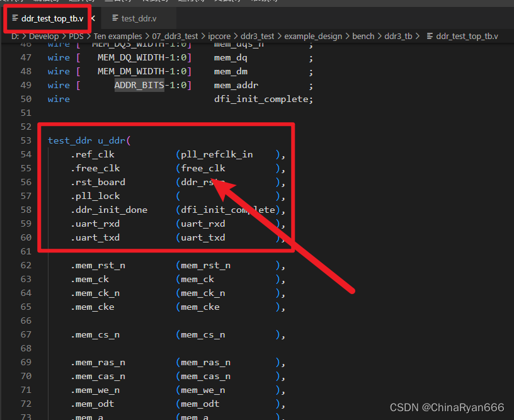Open breadcrumb folder 07_ddr3_test
514x420 pixels.
coord(174,36)
